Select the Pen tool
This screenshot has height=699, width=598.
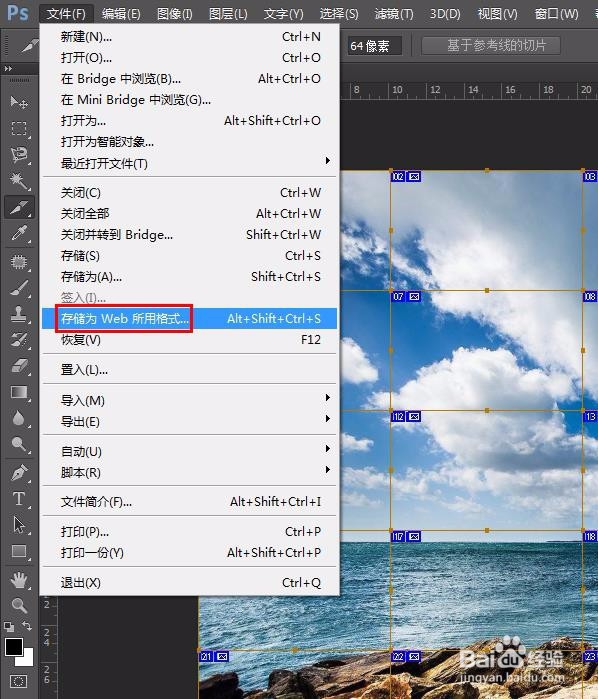click(x=19, y=473)
